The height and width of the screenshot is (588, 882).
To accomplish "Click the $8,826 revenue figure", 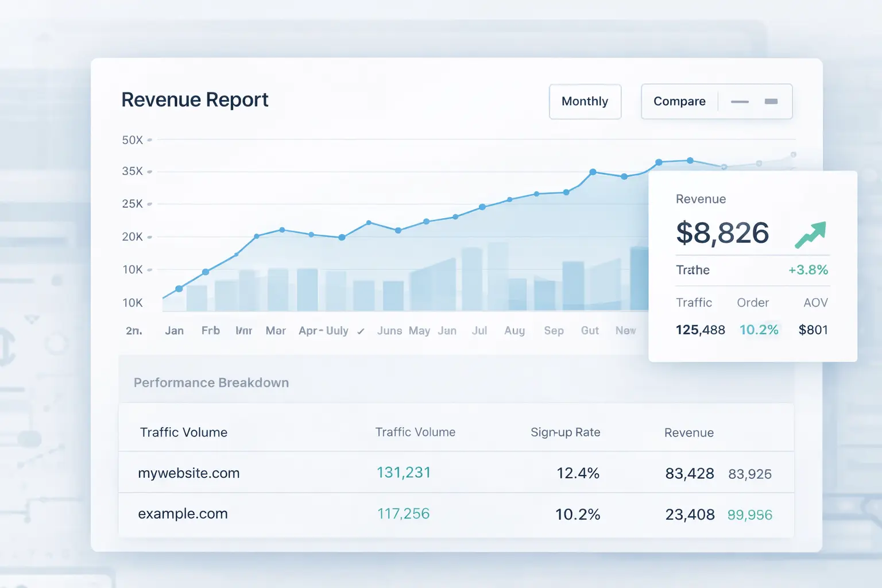I will (x=723, y=234).
